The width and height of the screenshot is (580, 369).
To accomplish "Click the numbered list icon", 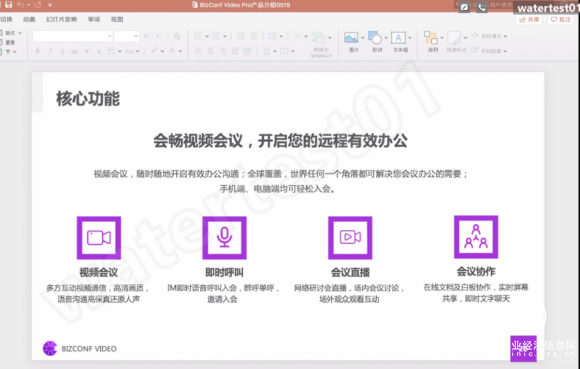I will tap(216, 36).
